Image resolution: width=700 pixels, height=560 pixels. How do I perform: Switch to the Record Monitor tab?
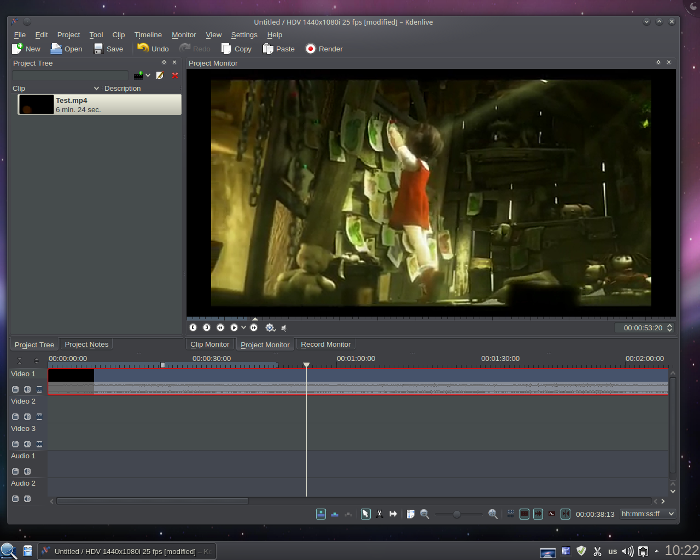pos(325,344)
